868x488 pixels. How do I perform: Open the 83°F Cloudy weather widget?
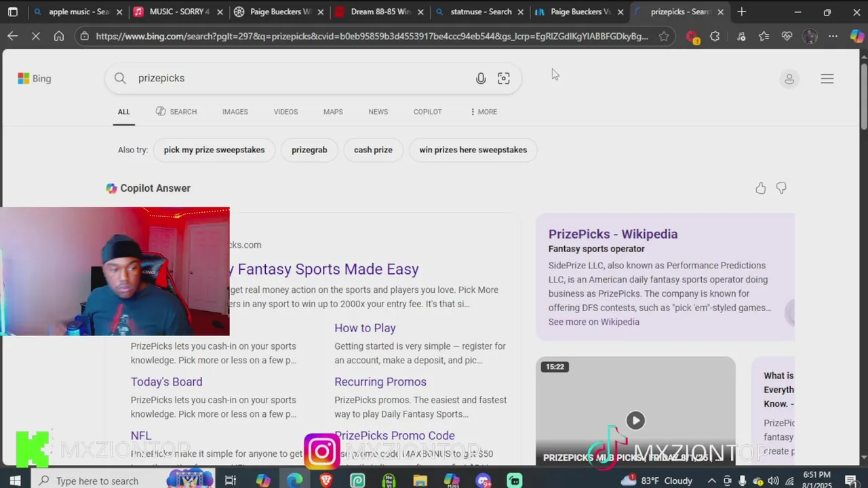pyautogui.click(x=656, y=481)
